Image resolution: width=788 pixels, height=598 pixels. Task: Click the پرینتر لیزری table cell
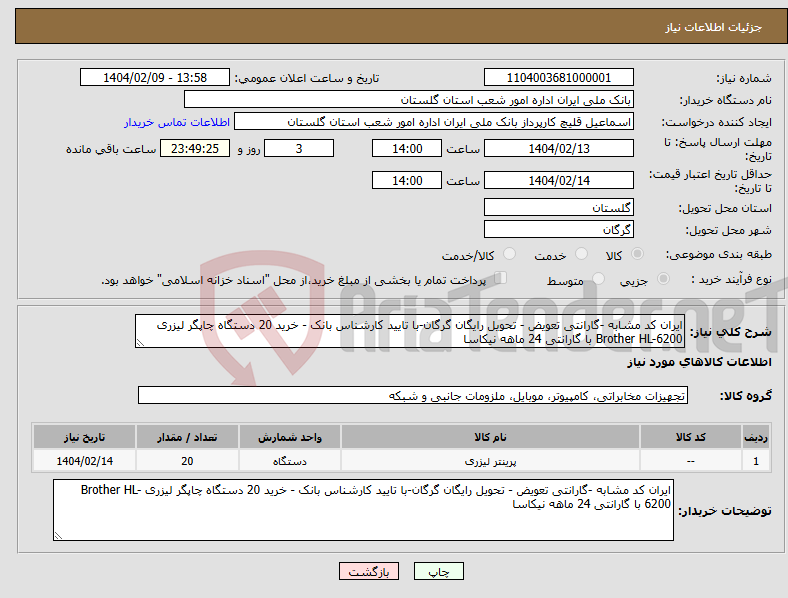490,461
